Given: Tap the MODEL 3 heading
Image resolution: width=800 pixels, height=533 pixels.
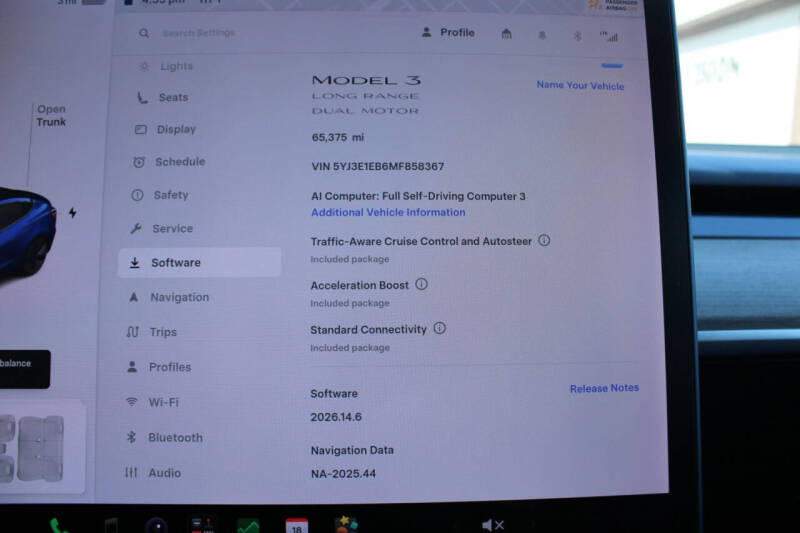Looking at the screenshot, I should click(x=366, y=80).
